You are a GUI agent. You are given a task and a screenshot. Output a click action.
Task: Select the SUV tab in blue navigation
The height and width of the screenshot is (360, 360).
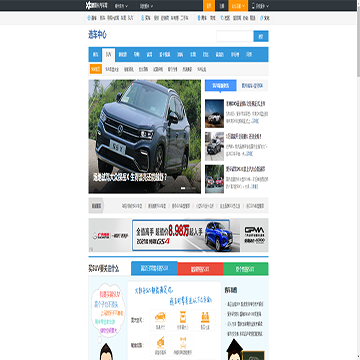tap(109, 55)
